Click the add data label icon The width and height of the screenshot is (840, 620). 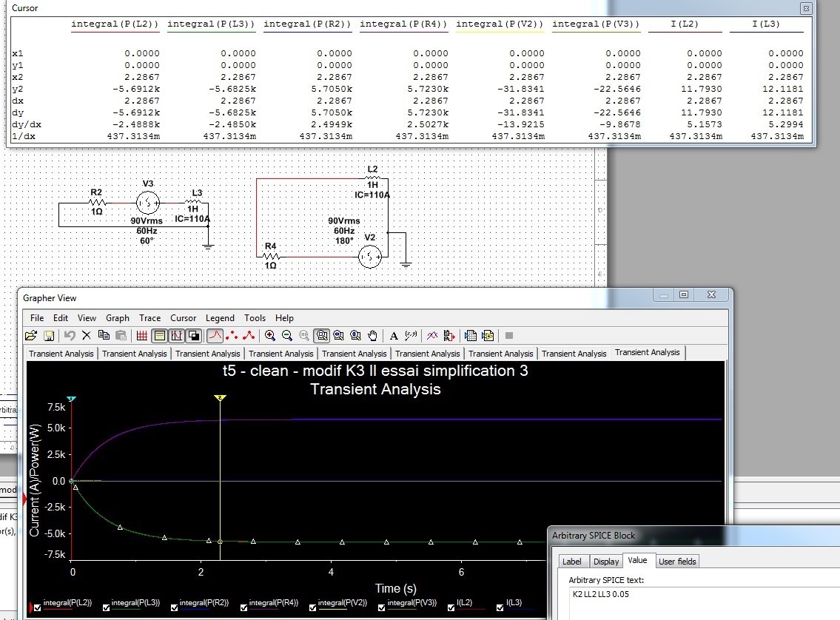click(411, 336)
